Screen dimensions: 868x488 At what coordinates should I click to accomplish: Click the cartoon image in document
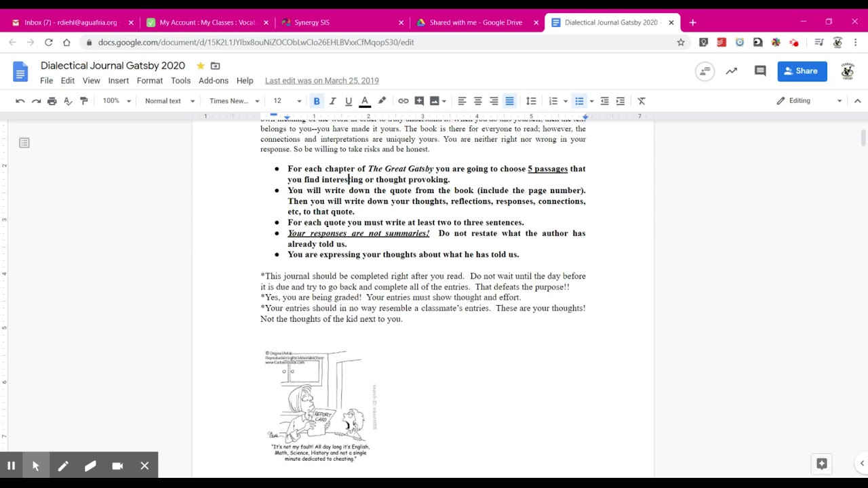pyautogui.click(x=320, y=406)
